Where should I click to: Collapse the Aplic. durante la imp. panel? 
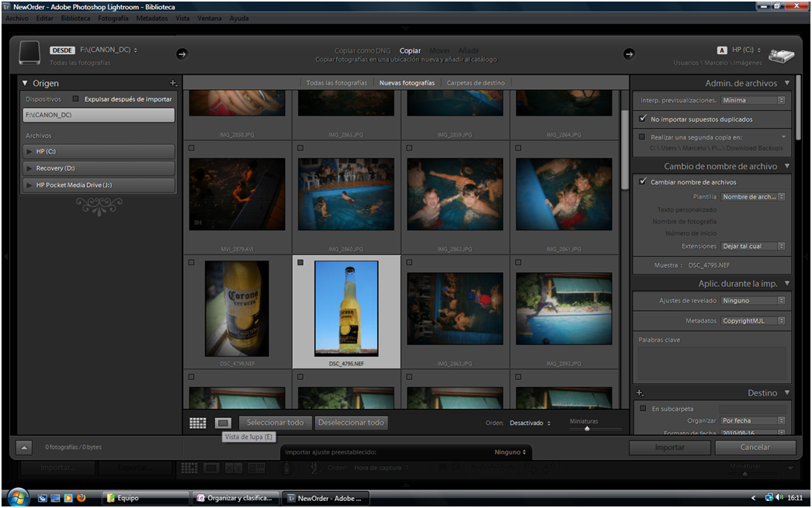click(787, 284)
